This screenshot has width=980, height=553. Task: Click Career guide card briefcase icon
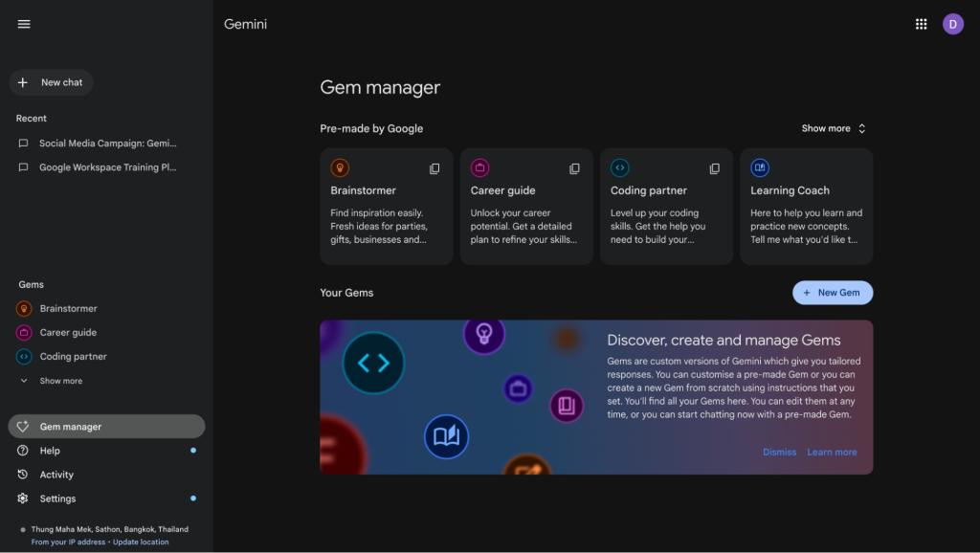tap(480, 167)
